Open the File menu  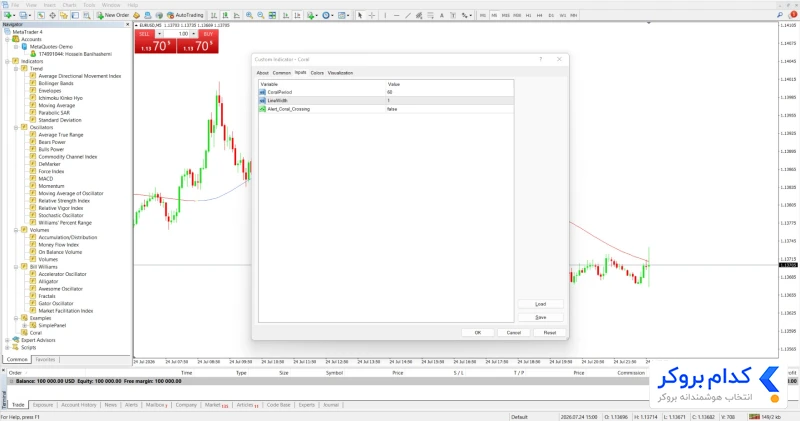click(15, 5)
